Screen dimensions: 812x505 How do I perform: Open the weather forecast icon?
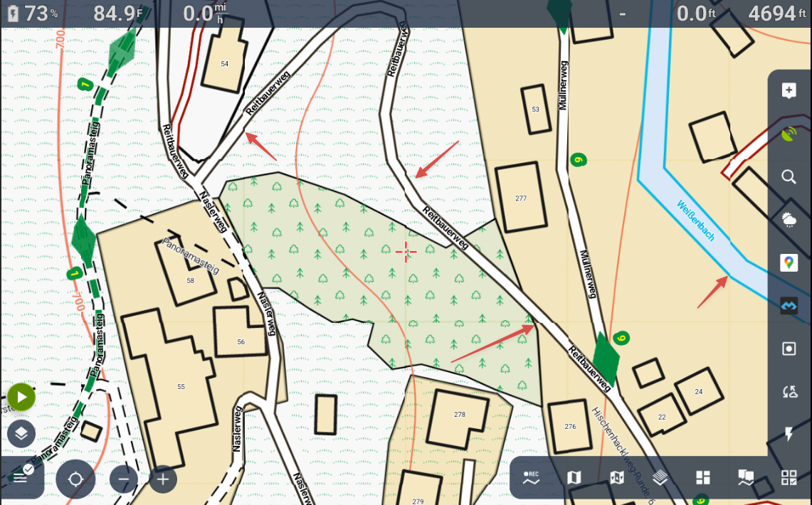click(789, 220)
